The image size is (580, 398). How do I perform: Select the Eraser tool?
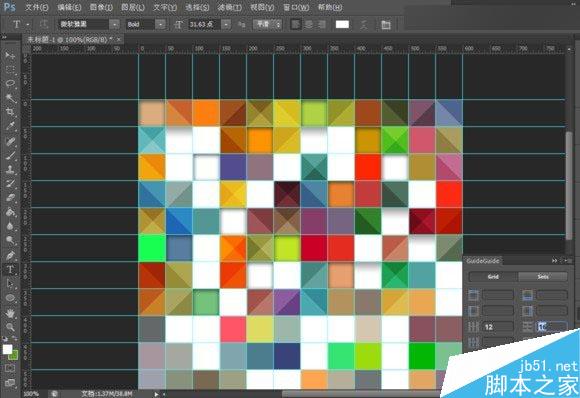click(10, 198)
